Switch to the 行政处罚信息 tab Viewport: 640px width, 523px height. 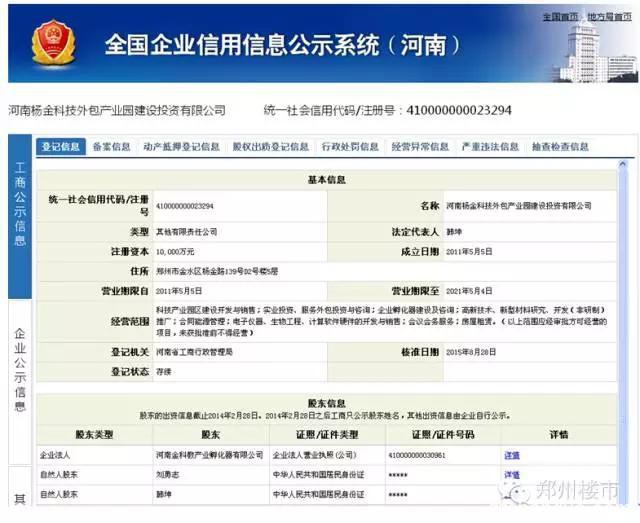350,147
